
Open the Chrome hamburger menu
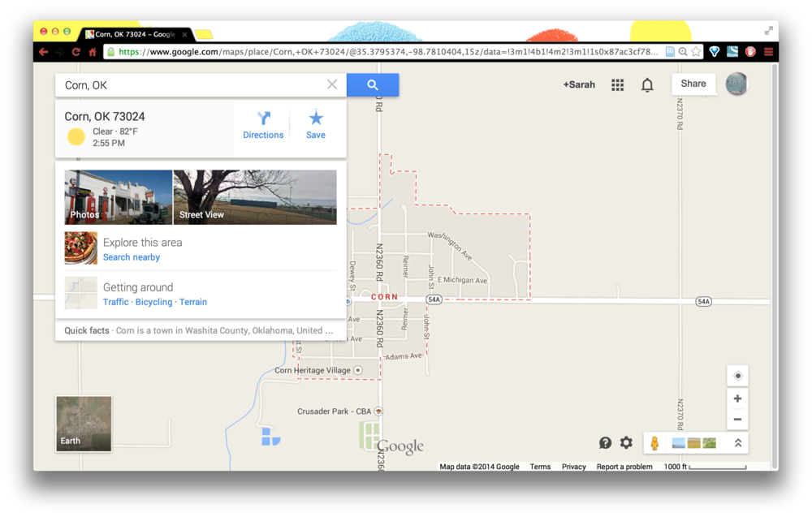point(768,52)
